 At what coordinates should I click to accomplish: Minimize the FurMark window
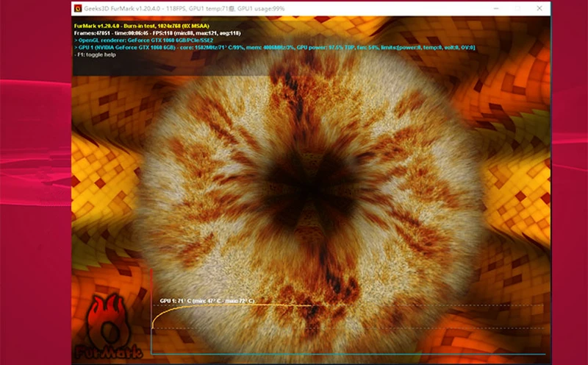click(496, 8)
